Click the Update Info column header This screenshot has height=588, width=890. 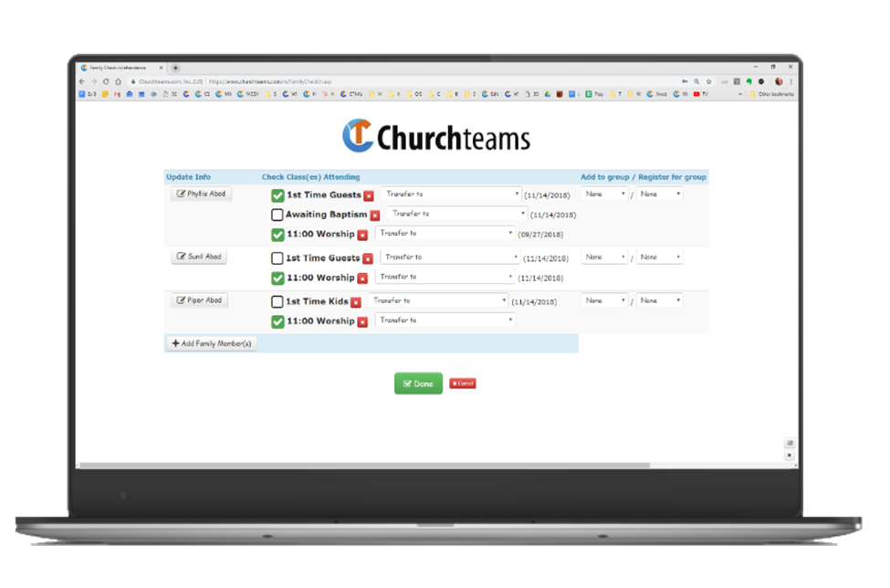(x=188, y=177)
